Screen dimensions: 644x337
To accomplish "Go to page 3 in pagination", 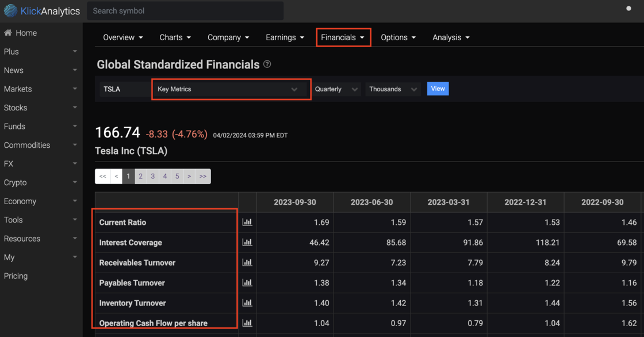I will (x=153, y=177).
